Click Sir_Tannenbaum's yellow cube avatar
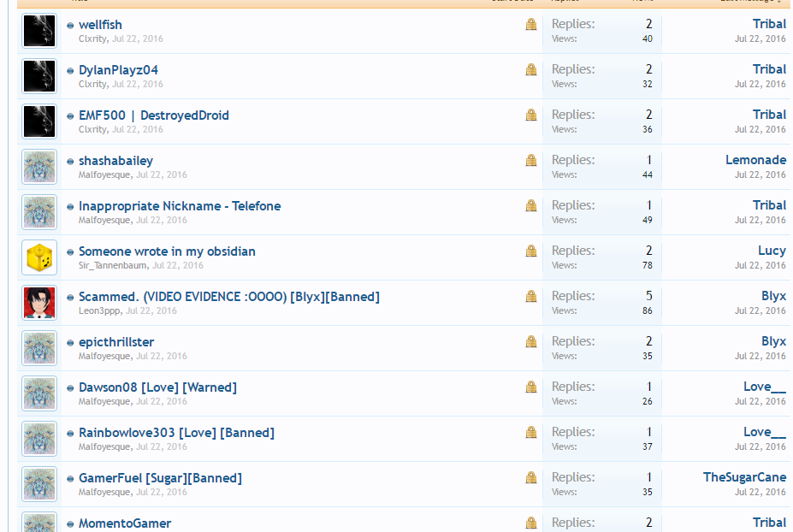Screen dimensions: 793x532 click(x=39, y=257)
